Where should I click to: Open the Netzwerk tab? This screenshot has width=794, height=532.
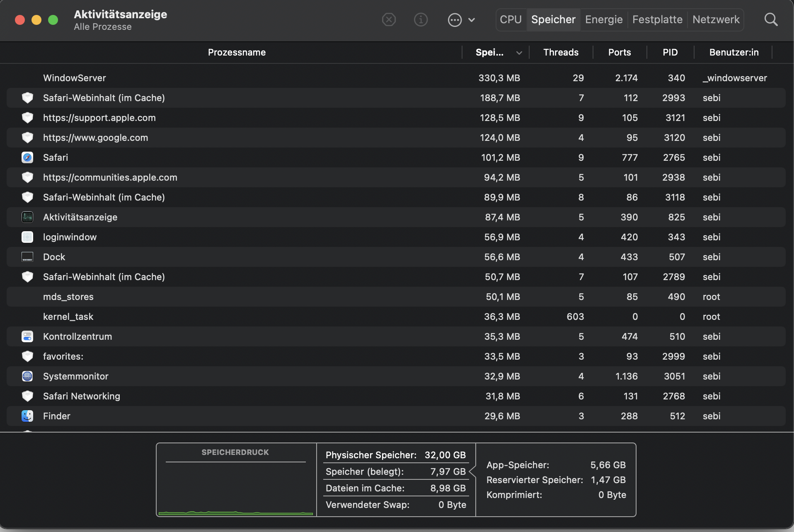click(x=716, y=19)
